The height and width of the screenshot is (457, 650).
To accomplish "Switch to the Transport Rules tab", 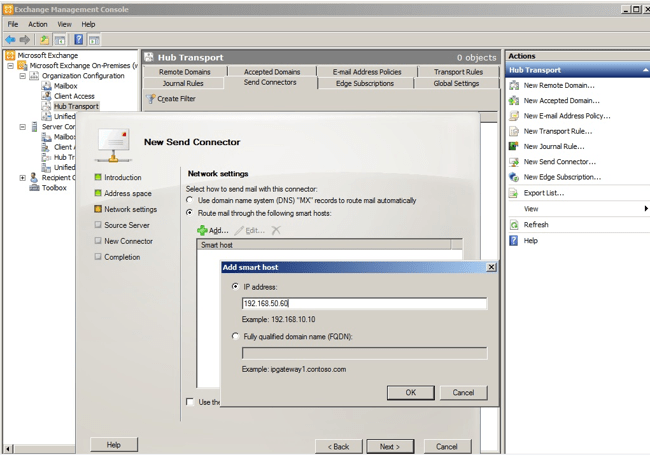I will coord(458,72).
